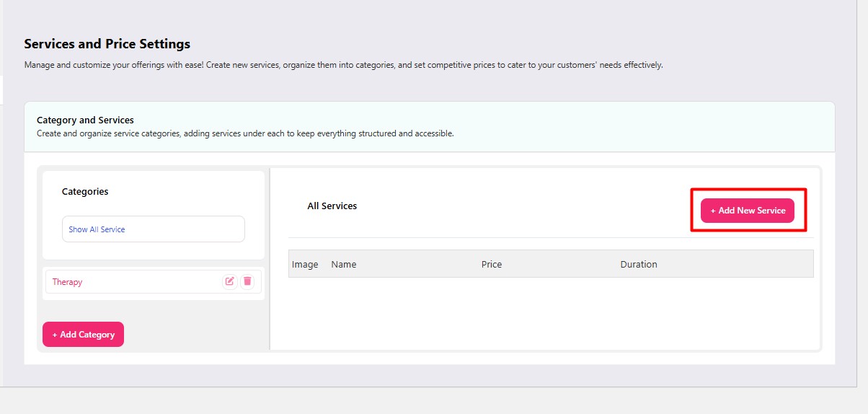Click the divider line under All Services
Viewport: 868px width, 414px height.
551,237
